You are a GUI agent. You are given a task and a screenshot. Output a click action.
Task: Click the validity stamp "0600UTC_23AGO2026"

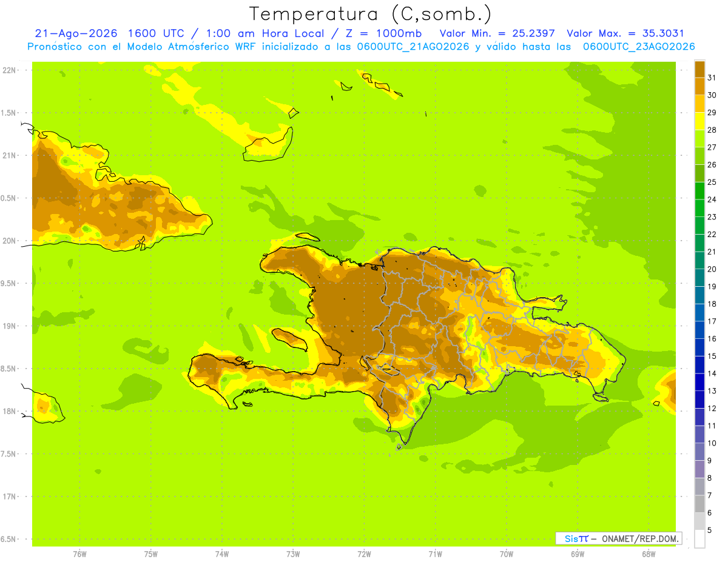click(x=638, y=47)
